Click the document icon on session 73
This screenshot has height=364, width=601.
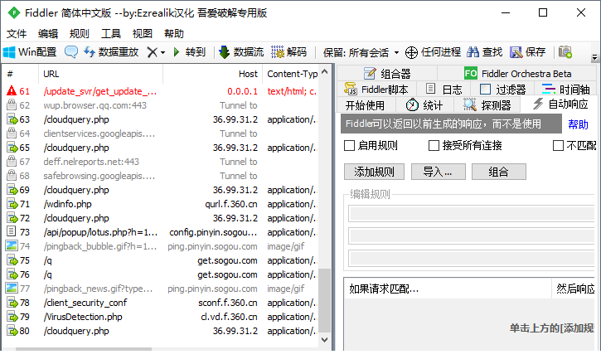tap(12, 231)
